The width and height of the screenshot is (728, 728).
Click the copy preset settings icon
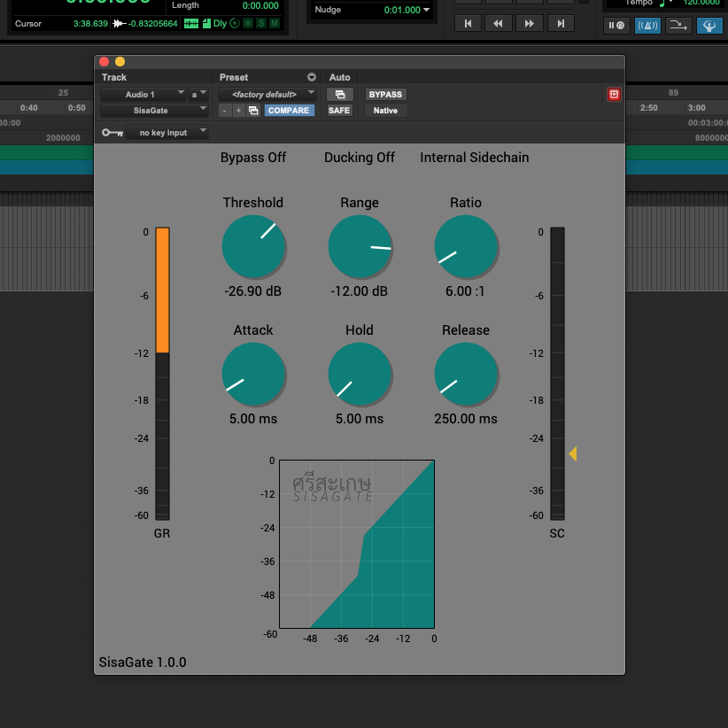pyautogui.click(x=253, y=111)
